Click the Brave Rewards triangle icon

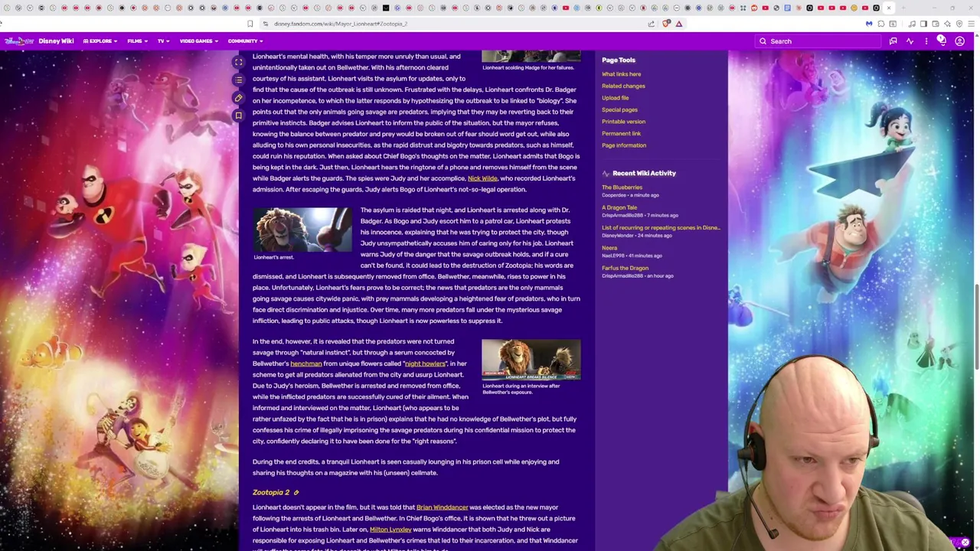click(x=679, y=24)
